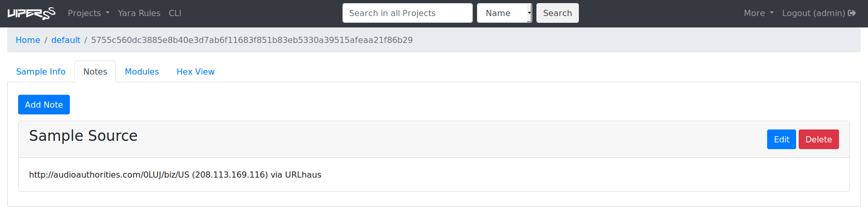Image resolution: width=868 pixels, height=218 pixels.
Task: Click the logout arrow icon
Action: coord(852,13)
